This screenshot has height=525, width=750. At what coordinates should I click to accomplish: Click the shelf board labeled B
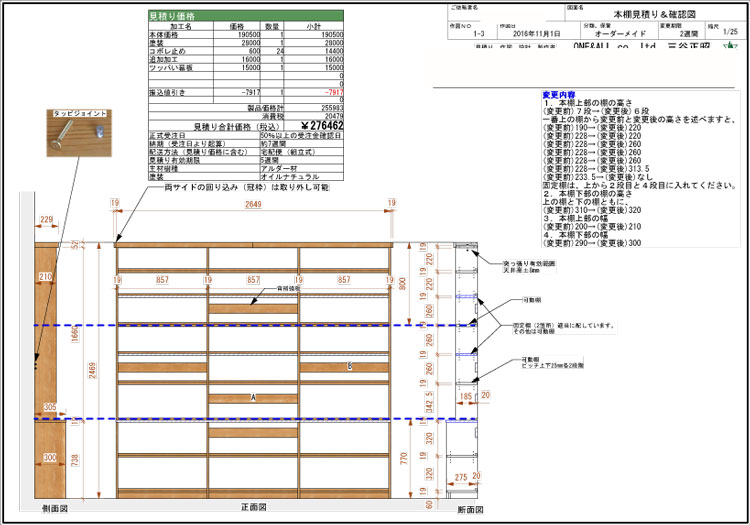348,367
